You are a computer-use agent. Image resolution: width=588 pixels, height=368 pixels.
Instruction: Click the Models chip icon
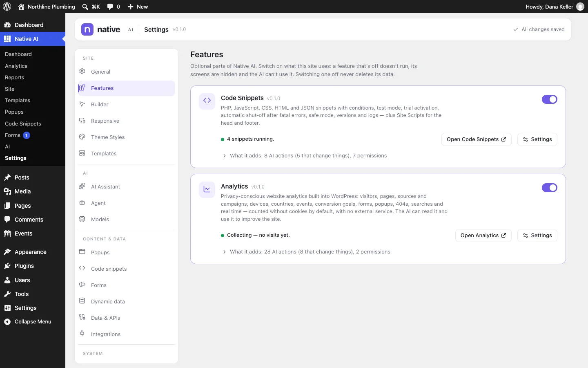point(82,219)
